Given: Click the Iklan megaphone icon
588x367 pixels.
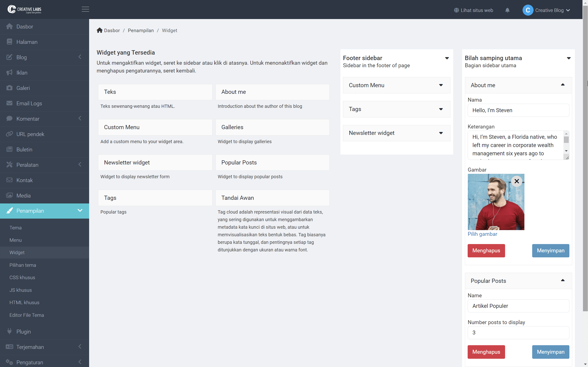Looking at the screenshot, I should 9,72.
